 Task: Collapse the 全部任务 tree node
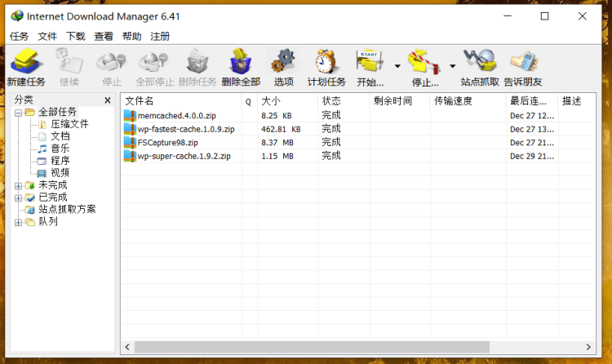point(18,113)
